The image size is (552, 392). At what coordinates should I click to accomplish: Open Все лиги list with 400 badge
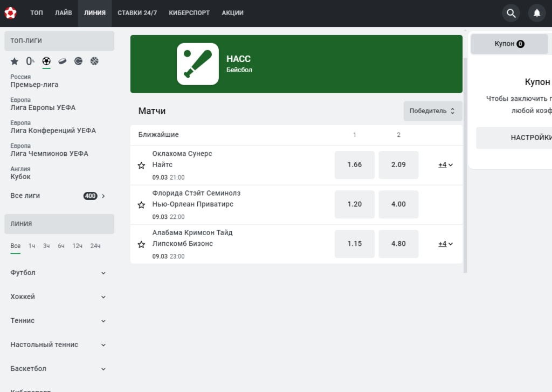pos(58,196)
